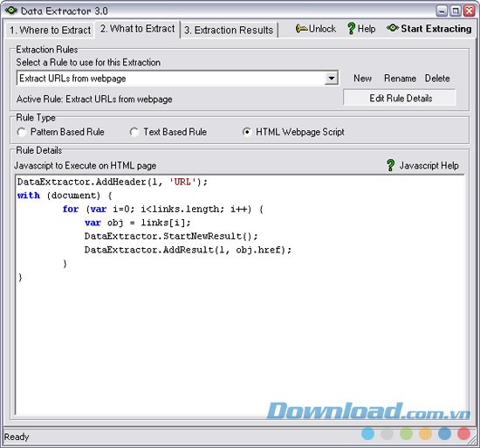
Task: Click the 'with (document)' code line
Action: pos(65,196)
